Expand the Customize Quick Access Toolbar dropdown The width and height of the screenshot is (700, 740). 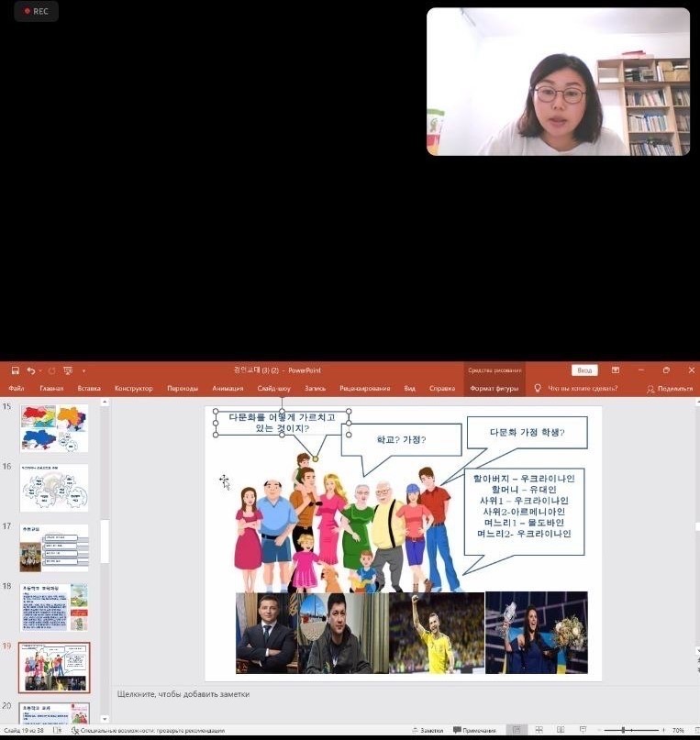83,371
